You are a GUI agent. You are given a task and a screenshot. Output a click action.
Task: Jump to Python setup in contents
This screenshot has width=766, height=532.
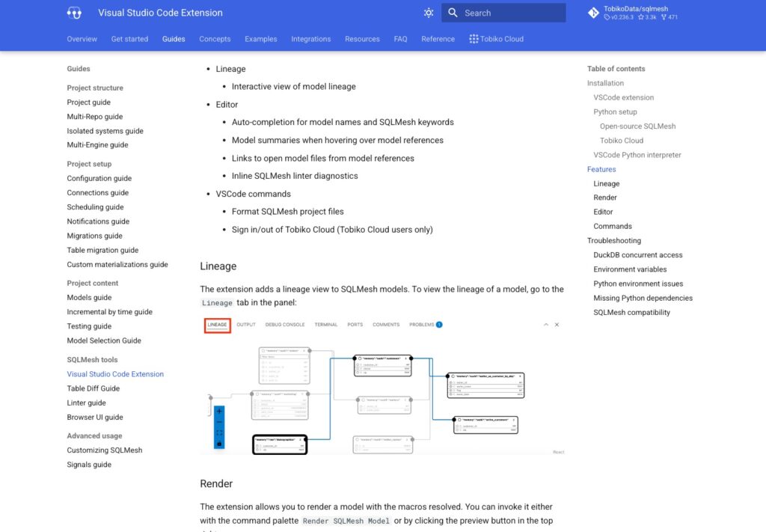point(615,112)
